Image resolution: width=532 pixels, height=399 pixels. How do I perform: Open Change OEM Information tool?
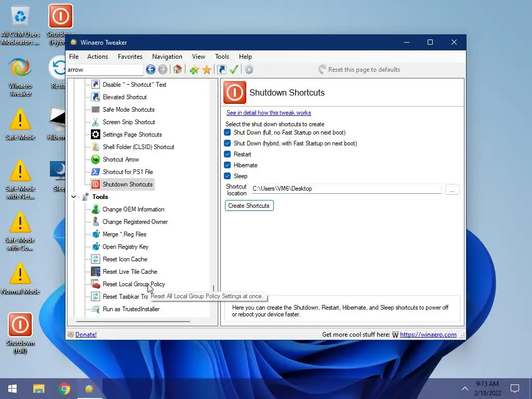[134, 209]
